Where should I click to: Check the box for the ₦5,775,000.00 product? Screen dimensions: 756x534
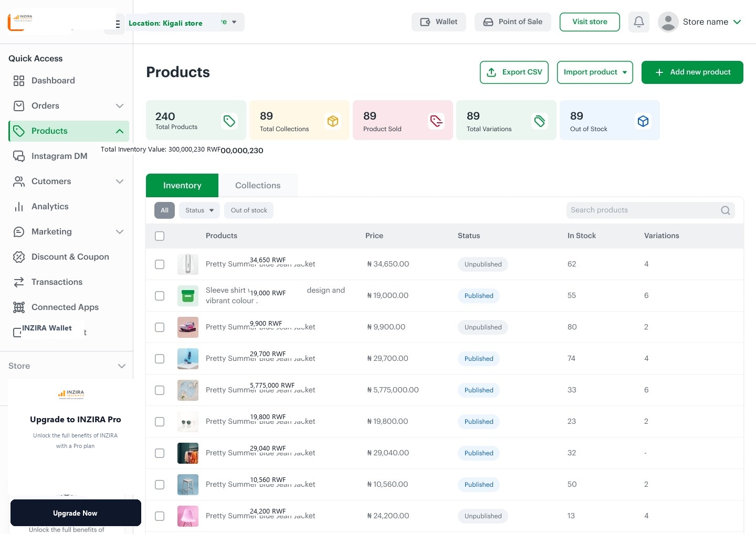160,390
